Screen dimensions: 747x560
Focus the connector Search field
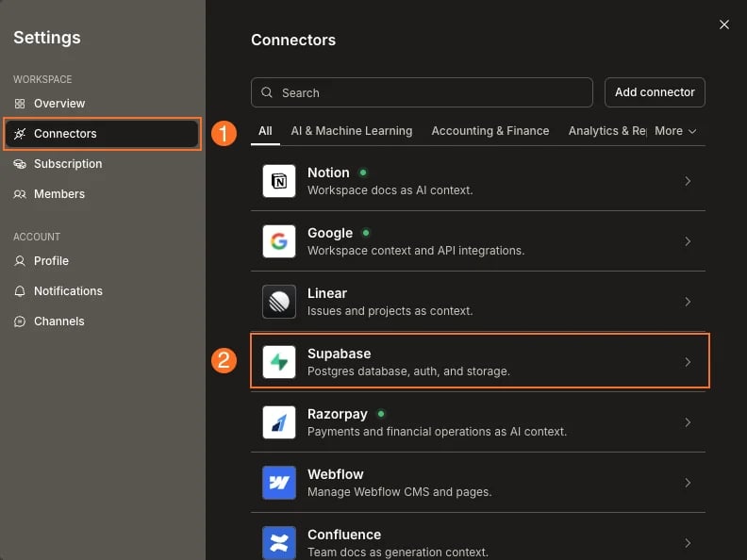[422, 92]
